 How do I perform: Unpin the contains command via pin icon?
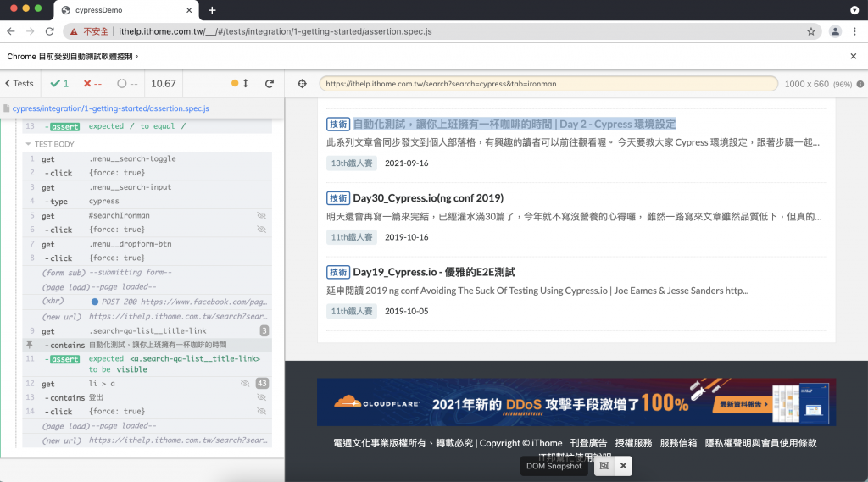30,345
